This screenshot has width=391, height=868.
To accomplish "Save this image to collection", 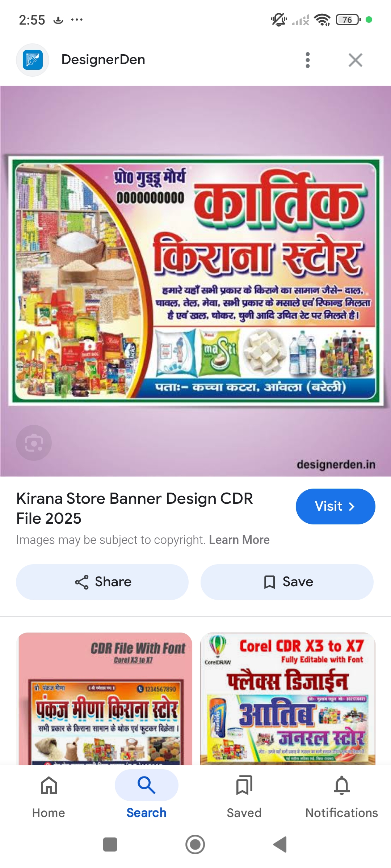I will 287,582.
